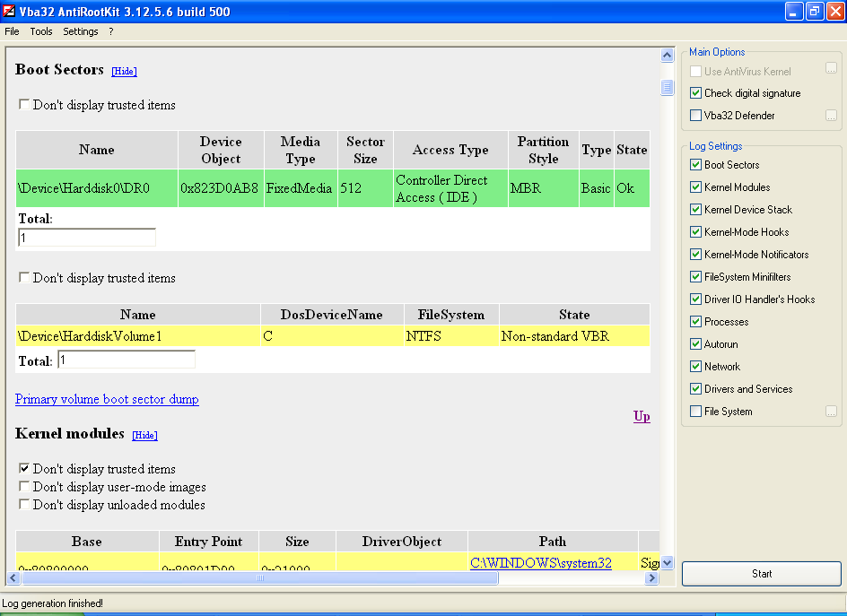Select the \Device\Harddisk0\DR0 cell
Image resolution: width=847 pixels, height=616 pixels.
pyautogui.click(x=97, y=188)
